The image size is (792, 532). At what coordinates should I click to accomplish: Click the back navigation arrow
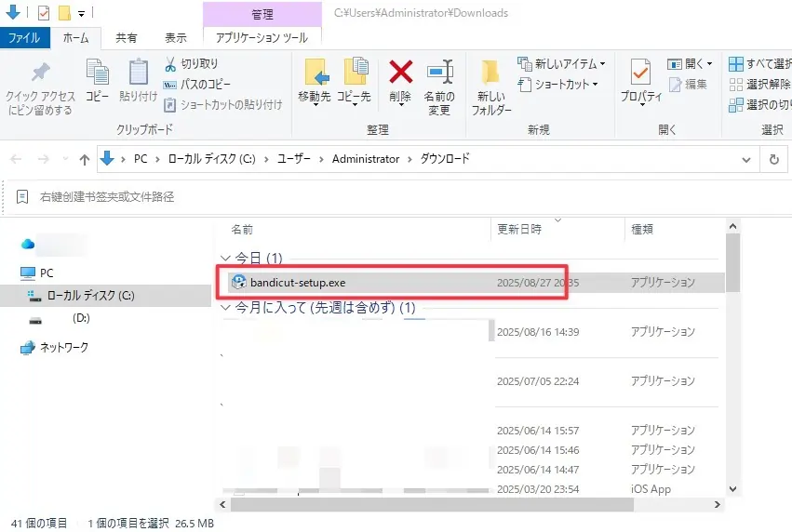16,159
